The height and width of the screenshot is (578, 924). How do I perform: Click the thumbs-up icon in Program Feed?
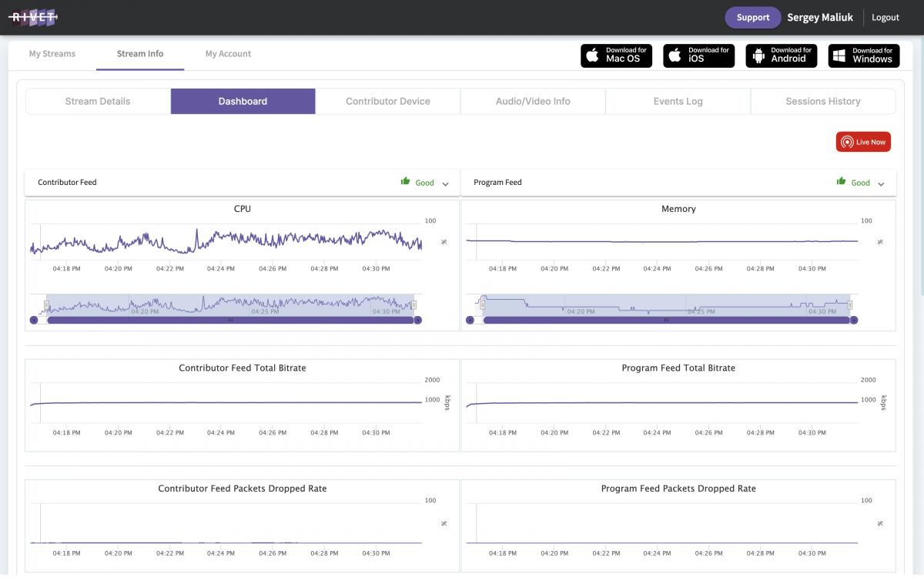(841, 182)
